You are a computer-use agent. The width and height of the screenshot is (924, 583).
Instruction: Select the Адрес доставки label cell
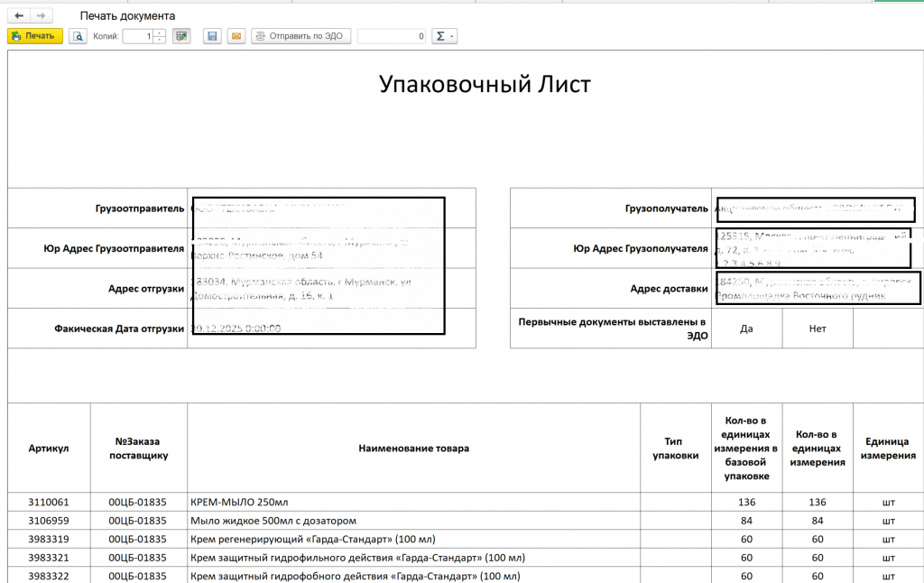pyautogui.click(x=611, y=288)
